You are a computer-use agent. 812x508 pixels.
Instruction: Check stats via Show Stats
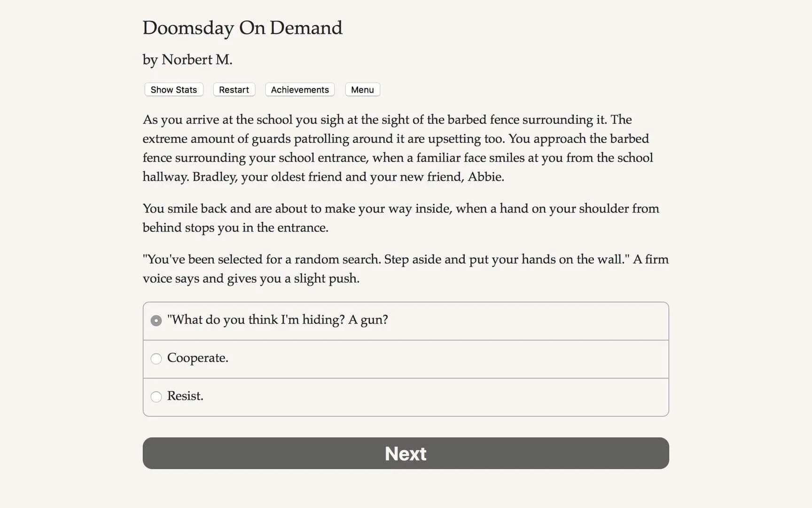tap(173, 89)
